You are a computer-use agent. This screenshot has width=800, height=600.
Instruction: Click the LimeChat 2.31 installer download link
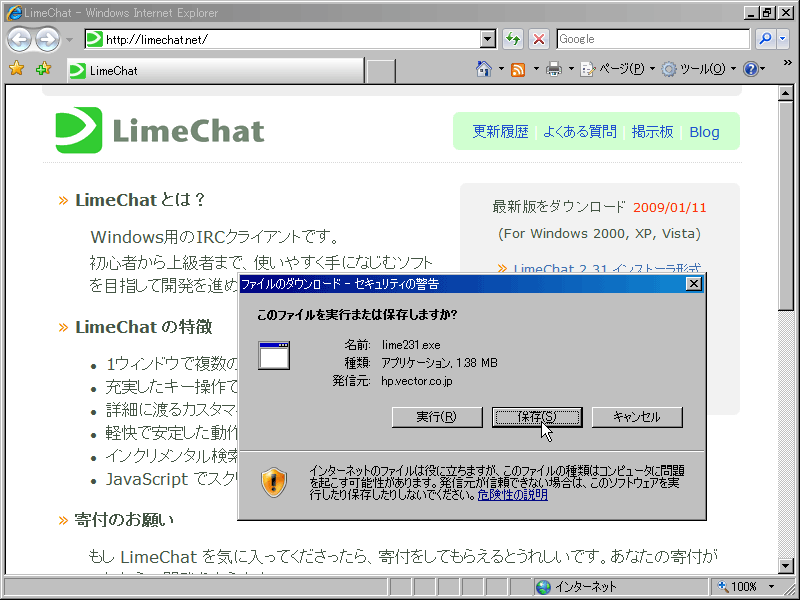(607, 268)
